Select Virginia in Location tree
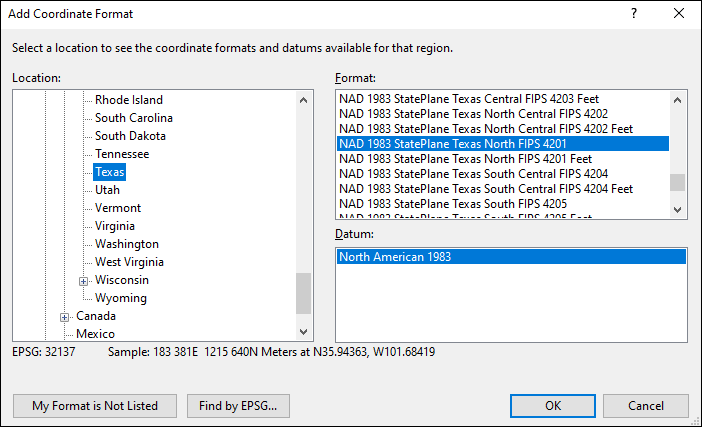Screen dimensions: 702x427 (x=115, y=226)
